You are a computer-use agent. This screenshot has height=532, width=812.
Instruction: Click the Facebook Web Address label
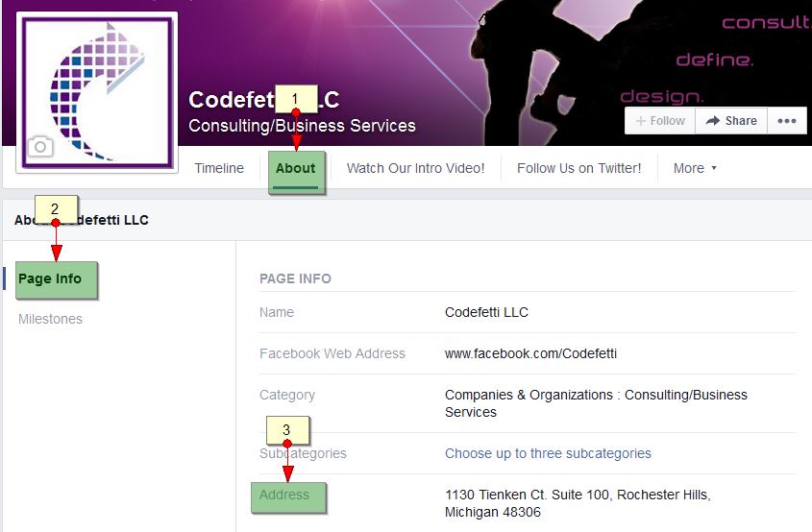pyautogui.click(x=332, y=353)
